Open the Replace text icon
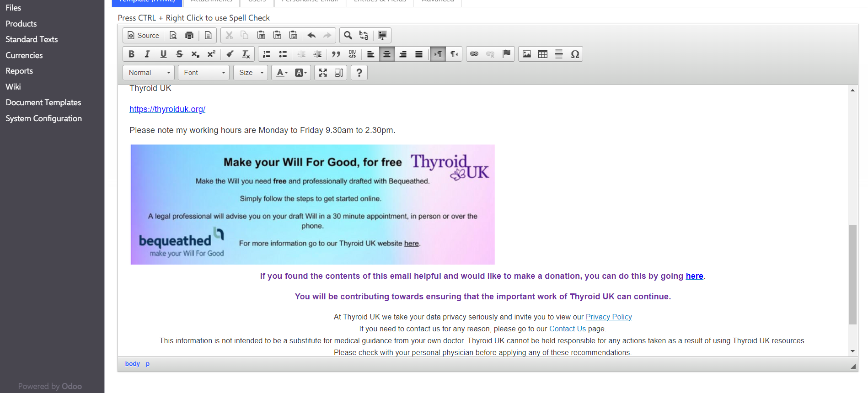868x393 pixels. click(364, 36)
